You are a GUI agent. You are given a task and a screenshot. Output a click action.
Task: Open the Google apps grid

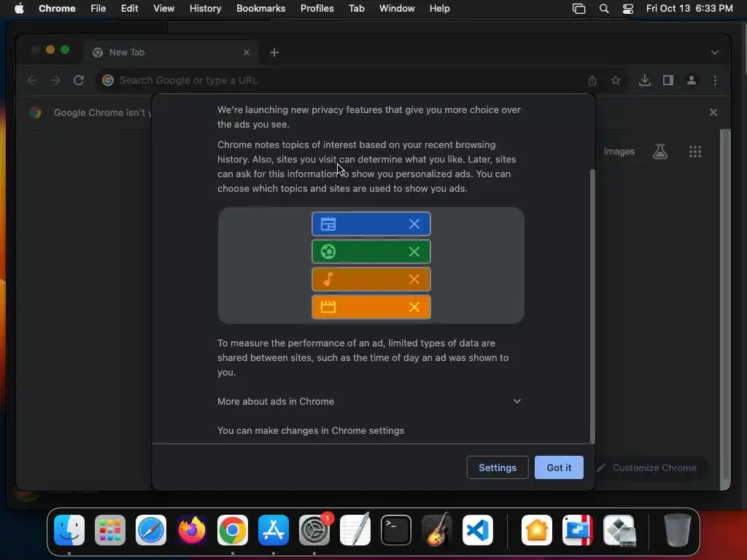[x=695, y=152]
